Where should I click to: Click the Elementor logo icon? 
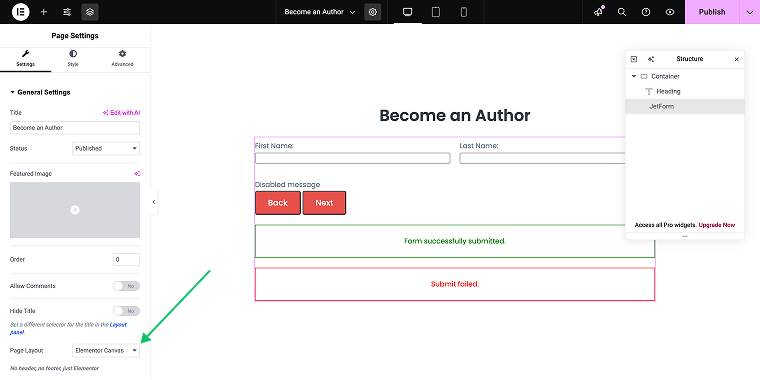pyautogui.click(x=20, y=12)
